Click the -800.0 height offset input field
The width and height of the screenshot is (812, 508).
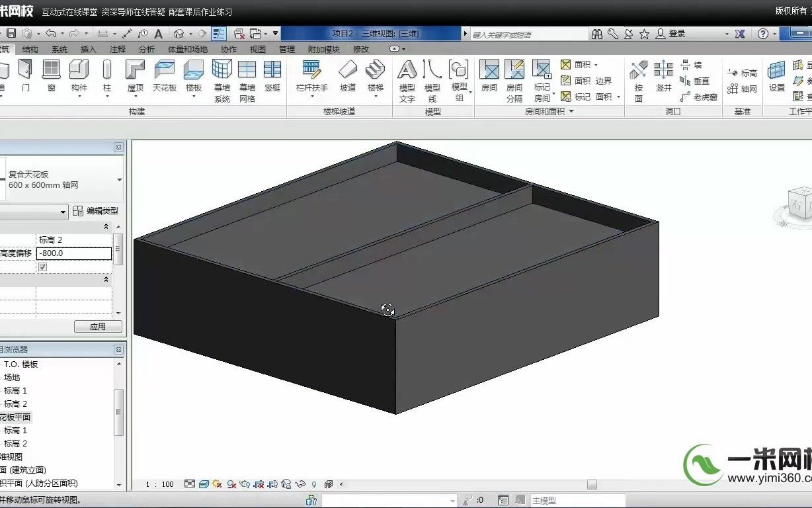[x=73, y=253]
